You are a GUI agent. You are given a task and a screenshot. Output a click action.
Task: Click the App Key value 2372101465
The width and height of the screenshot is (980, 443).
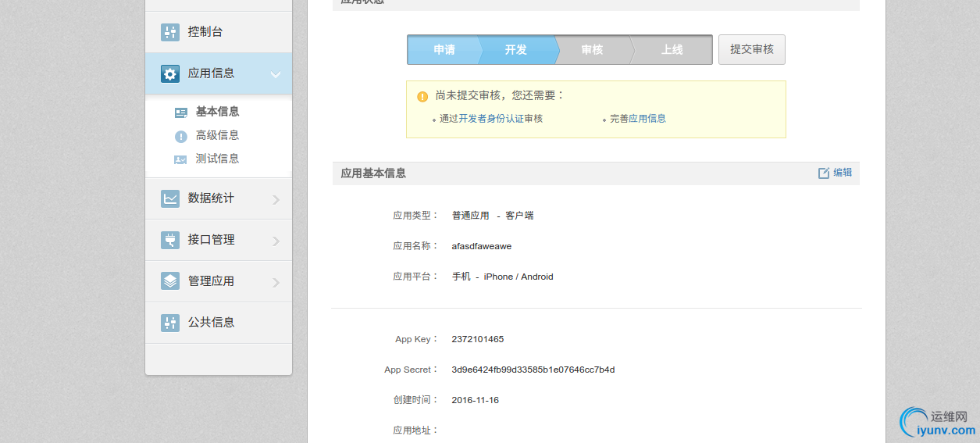pos(478,340)
